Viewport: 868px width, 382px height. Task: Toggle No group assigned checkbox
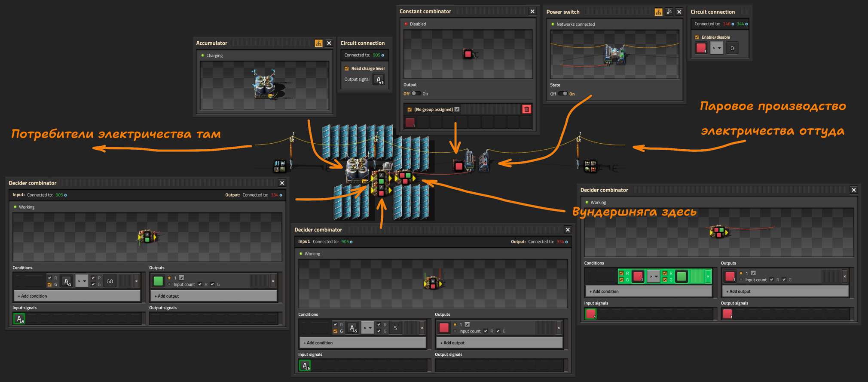click(x=410, y=110)
